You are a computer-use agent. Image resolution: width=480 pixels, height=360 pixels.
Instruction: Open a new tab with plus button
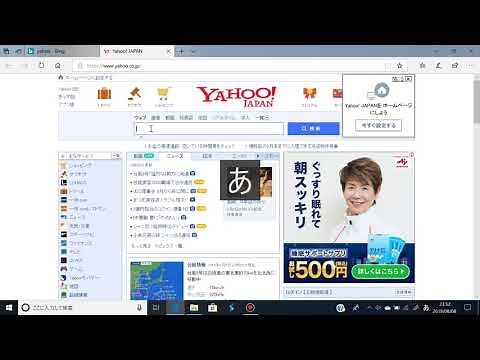181,51
